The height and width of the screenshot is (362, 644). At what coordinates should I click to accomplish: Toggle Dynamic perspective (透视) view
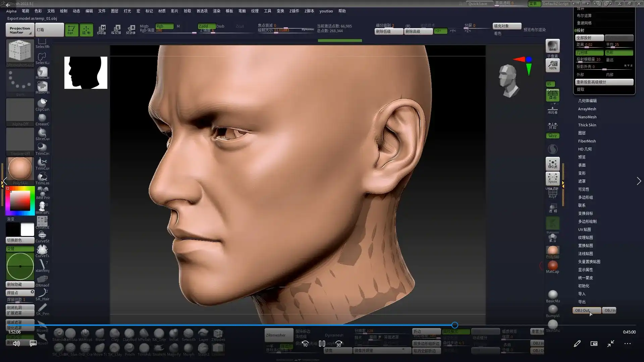pos(552,95)
